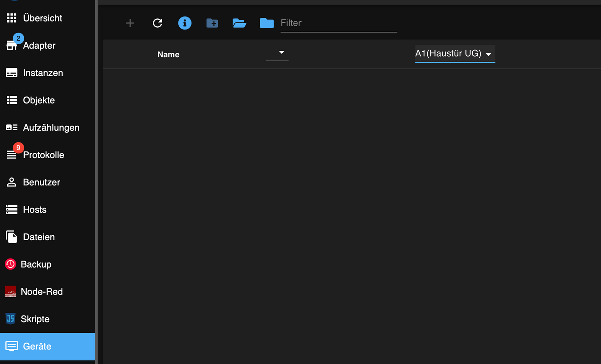The width and height of the screenshot is (601, 364).
Task: Open the blue info icon
Action: [x=185, y=23]
